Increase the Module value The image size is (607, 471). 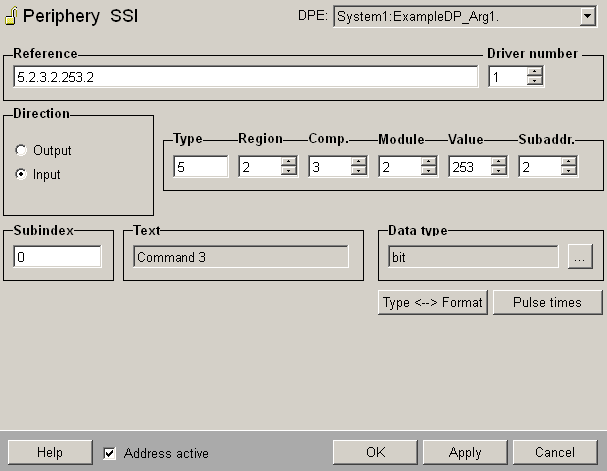click(x=429, y=162)
